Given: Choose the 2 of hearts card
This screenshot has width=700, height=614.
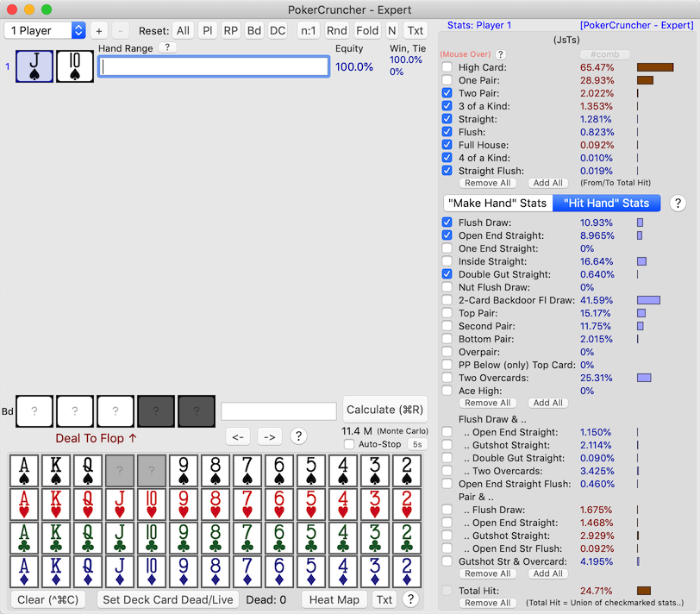Looking at the screenshot, I should [x=407, y=504].
